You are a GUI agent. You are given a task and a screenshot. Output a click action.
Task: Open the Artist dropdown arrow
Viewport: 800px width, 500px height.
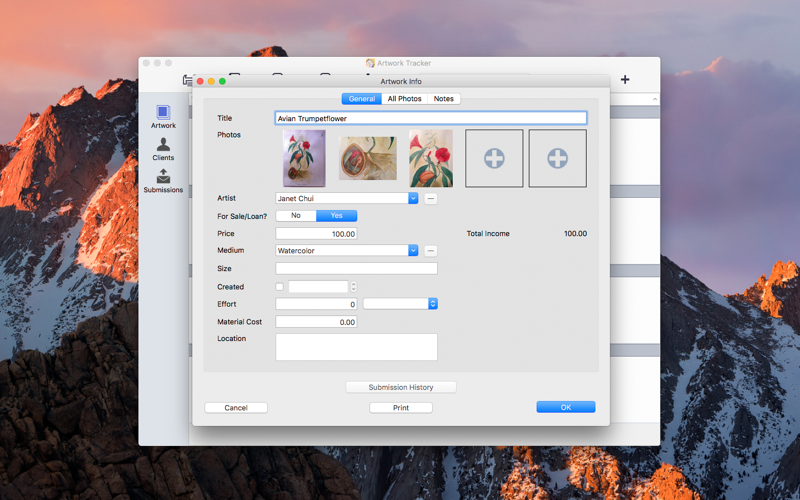coord(413,198)
